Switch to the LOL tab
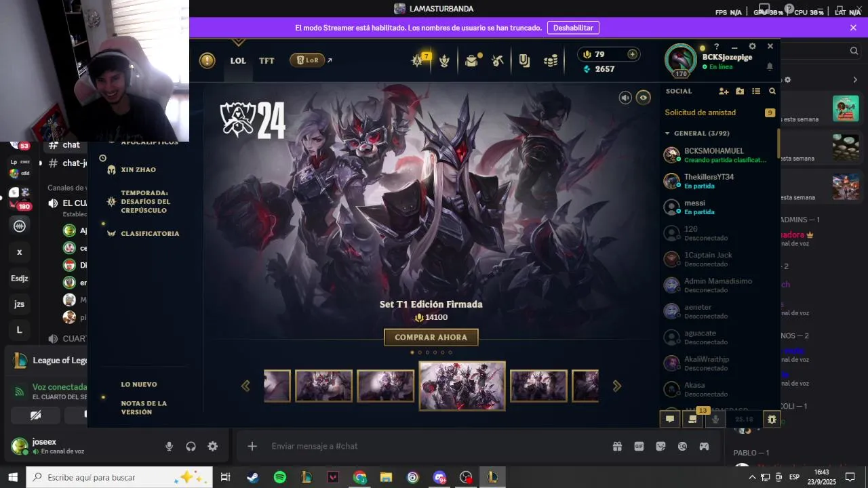This screenshot has width=868, height=488. coord(238,60)
